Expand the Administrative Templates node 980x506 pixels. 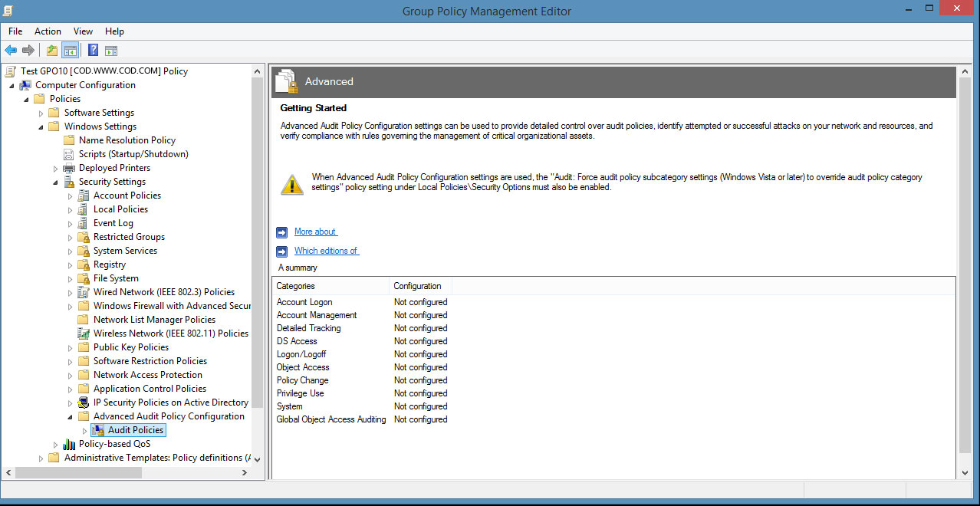[41, 458]
